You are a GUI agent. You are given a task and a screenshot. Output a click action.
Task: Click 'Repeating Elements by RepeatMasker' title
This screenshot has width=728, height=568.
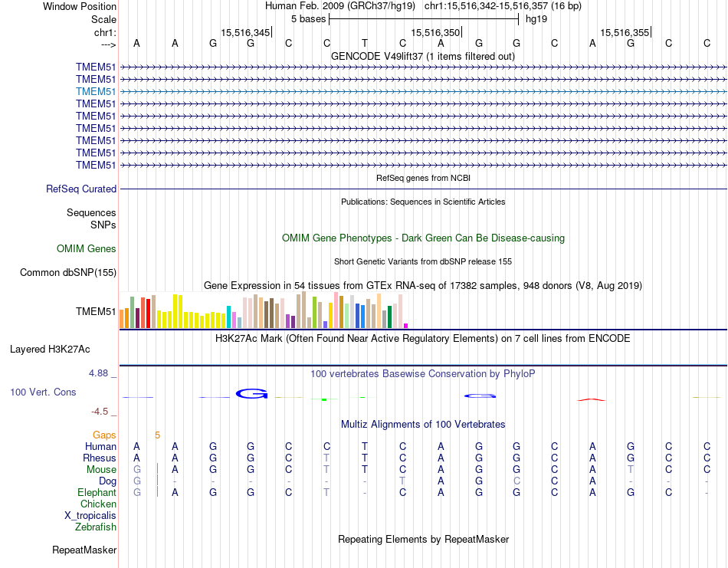pos(424,539)
